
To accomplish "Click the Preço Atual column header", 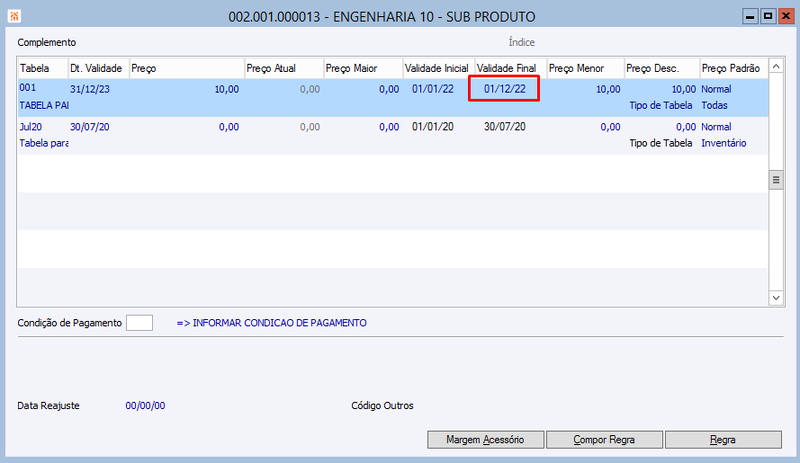I will point(284,68).
